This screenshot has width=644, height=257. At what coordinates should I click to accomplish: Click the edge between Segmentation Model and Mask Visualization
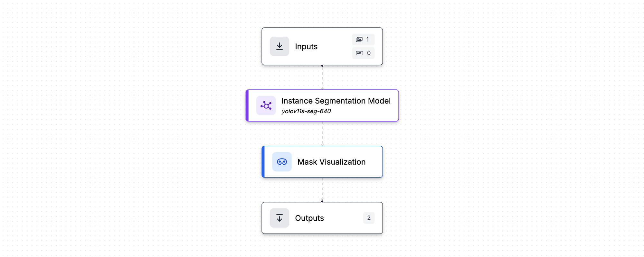point(322,133)
